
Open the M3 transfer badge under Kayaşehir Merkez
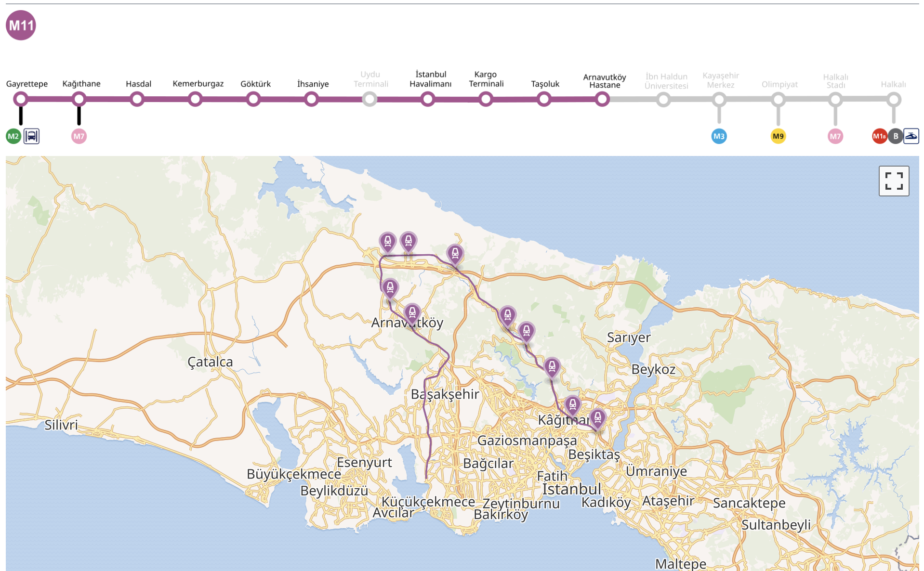click(719, 136)
